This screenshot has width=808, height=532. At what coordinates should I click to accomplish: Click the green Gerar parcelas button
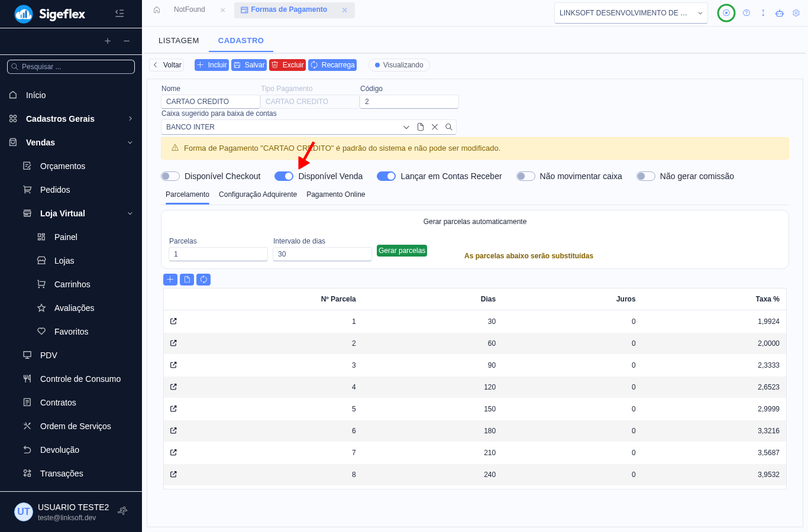(x=402, y=251)
